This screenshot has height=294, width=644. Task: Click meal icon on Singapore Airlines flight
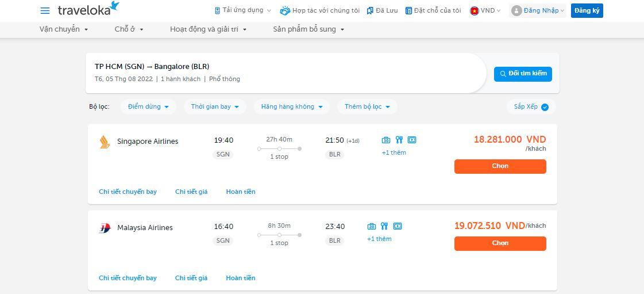pyautogui.click(x=399, y=140)
